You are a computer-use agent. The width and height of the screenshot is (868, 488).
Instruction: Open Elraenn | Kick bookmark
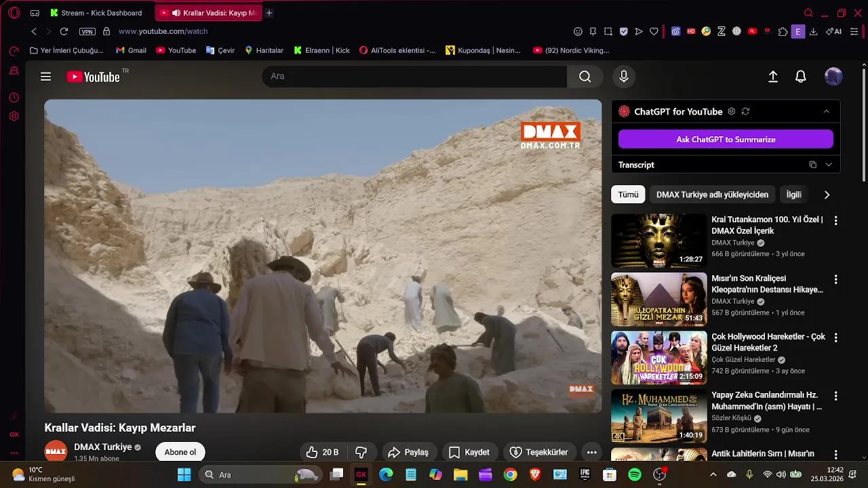321,50
